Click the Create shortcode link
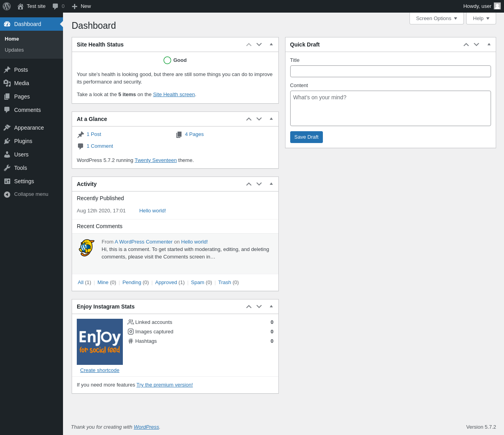The width and height of the screenshot is (504, 435). (100, 370)
